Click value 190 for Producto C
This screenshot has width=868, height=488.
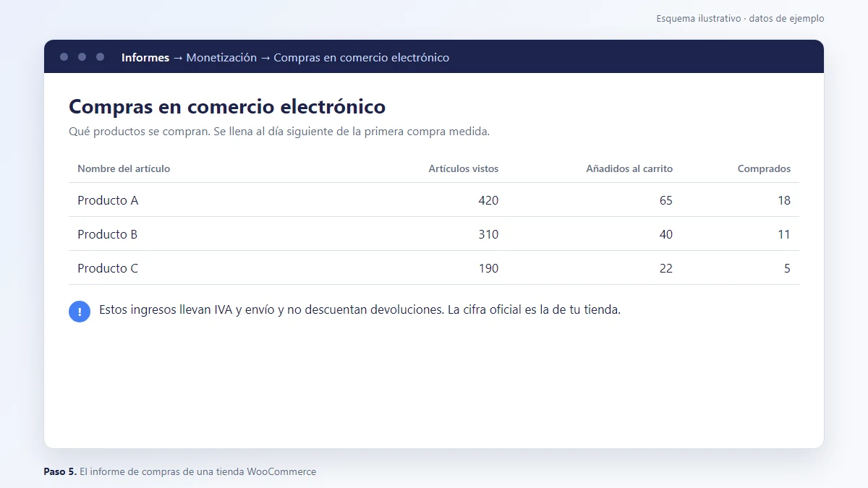(488, 268)
